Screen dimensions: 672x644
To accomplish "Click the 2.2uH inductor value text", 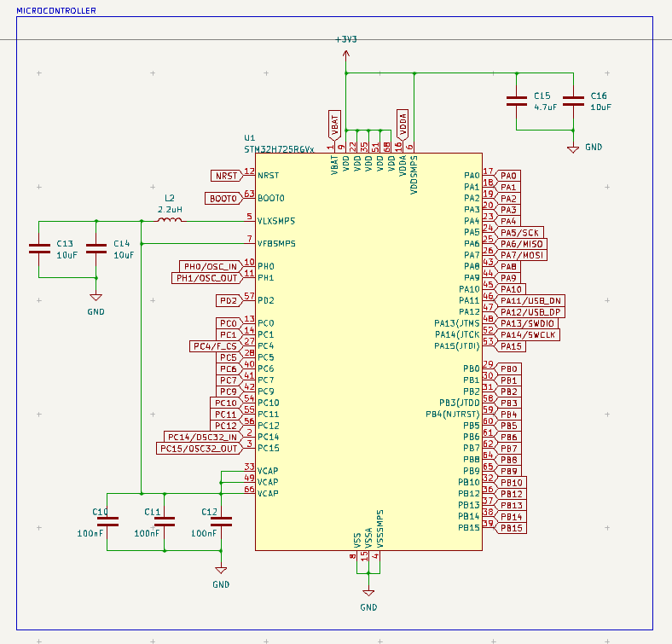I will coord(170,210).
